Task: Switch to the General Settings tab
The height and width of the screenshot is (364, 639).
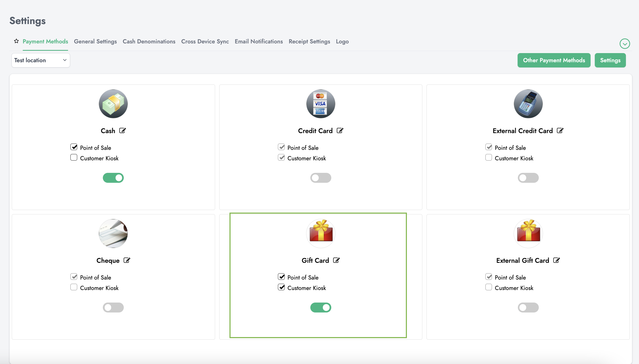Action: [x=95, y=41]
